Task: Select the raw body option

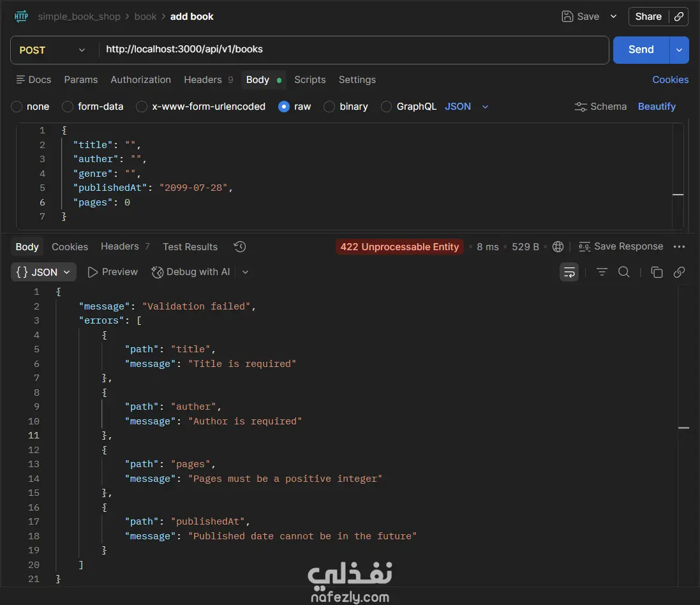Action: [284, 107]
